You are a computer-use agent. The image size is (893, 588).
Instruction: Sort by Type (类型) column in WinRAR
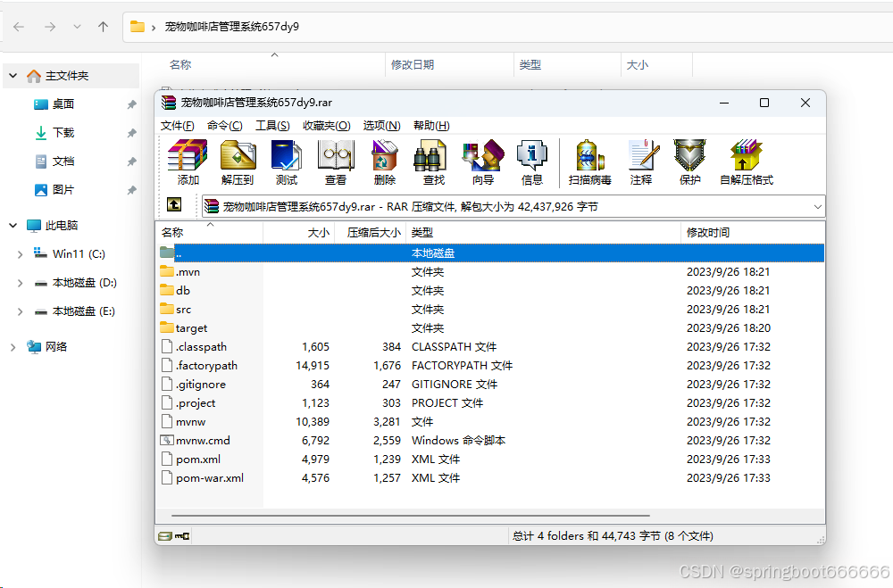point(543,232)
